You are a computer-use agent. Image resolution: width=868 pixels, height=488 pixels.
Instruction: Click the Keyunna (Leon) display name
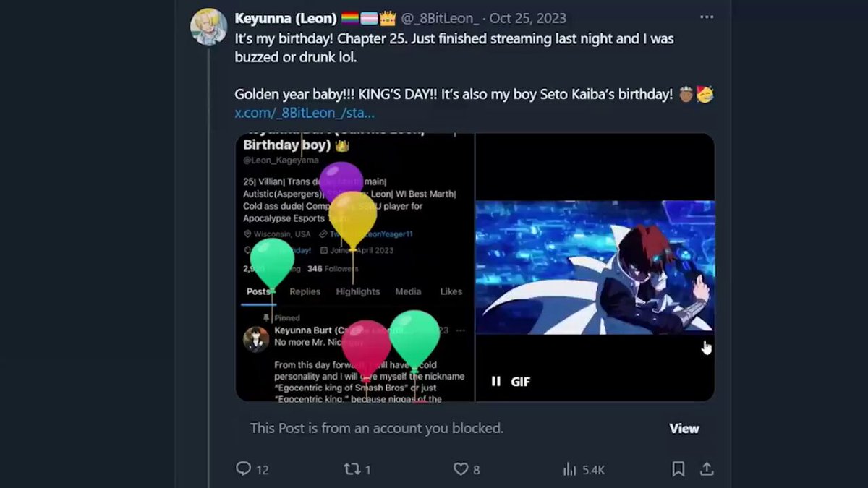tap(286, 18)
